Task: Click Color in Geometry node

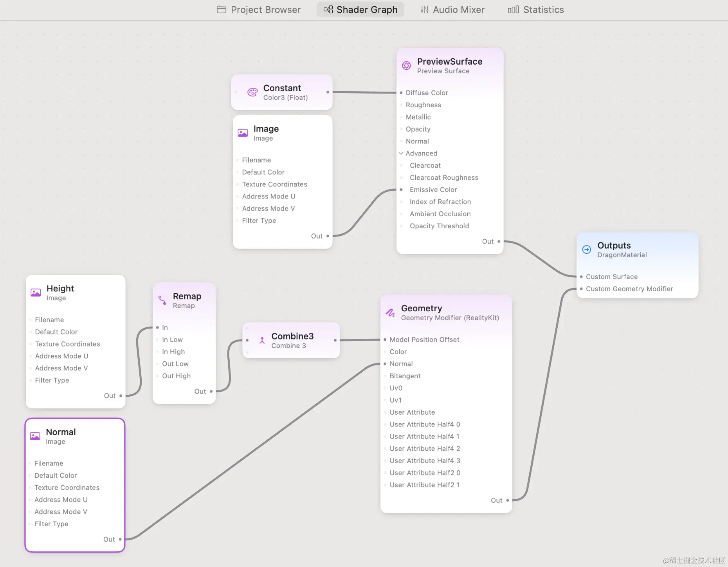Action: [x=398, y=352]
